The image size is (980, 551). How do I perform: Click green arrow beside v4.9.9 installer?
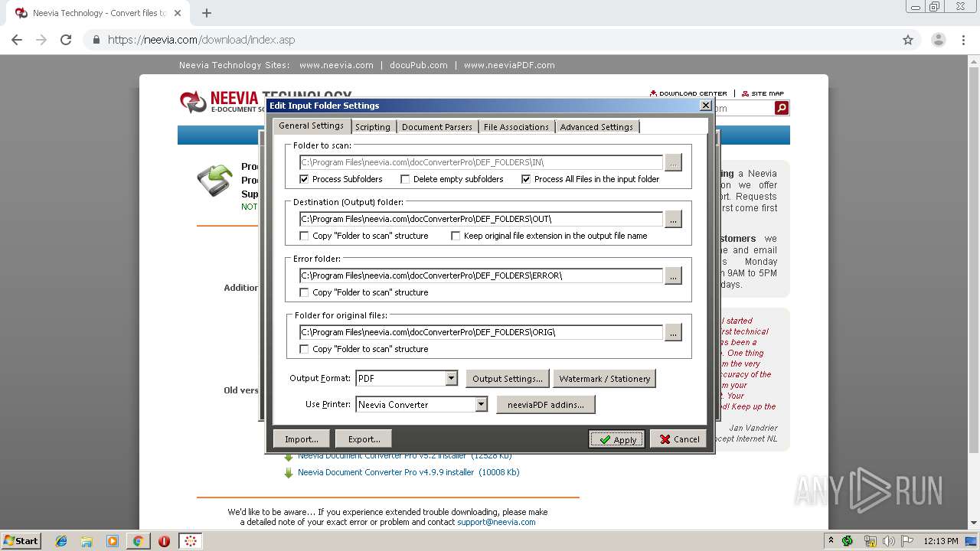pos(289,473)
